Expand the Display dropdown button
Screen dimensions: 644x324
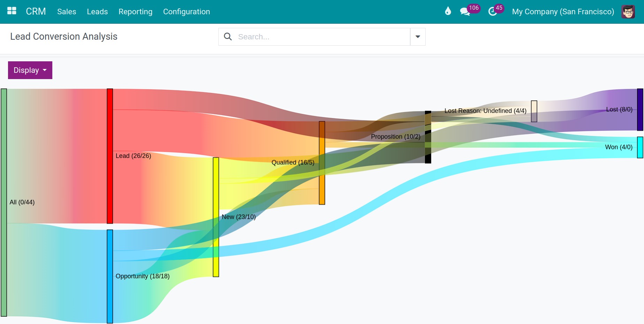pos(30,70)
